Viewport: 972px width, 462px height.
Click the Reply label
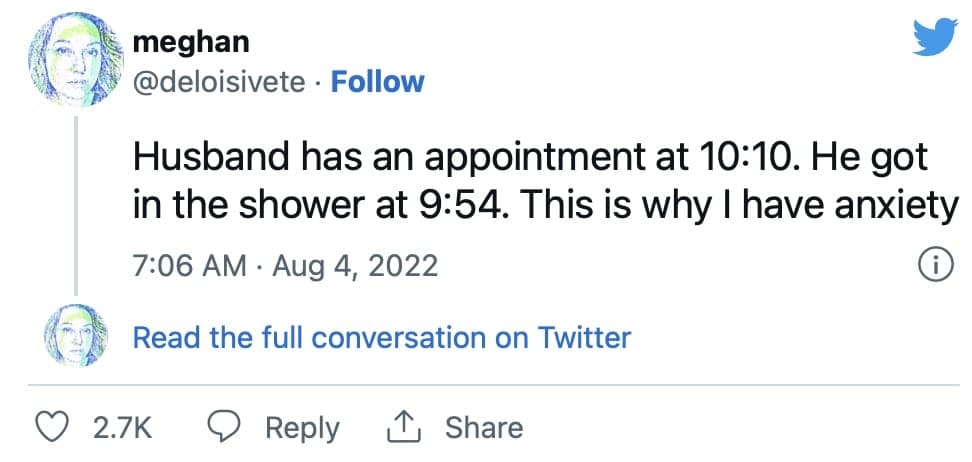coord(303,429)
